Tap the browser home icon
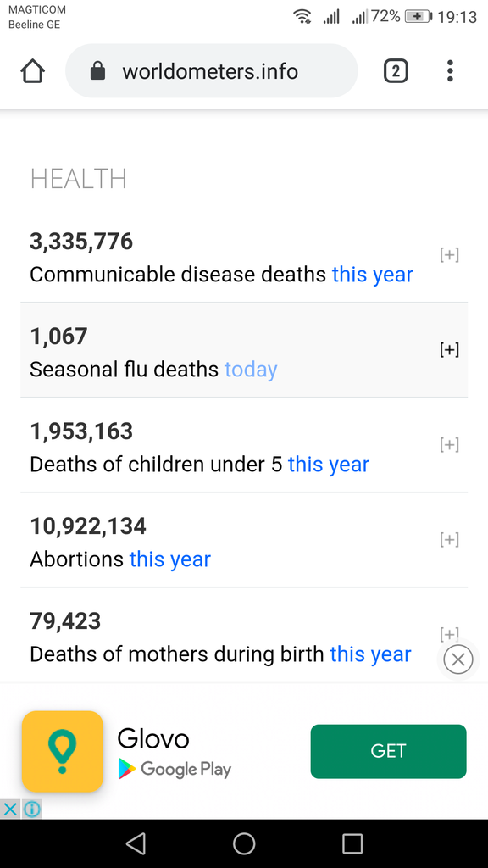This screenshot has width=488, height=868. (33, 71)
